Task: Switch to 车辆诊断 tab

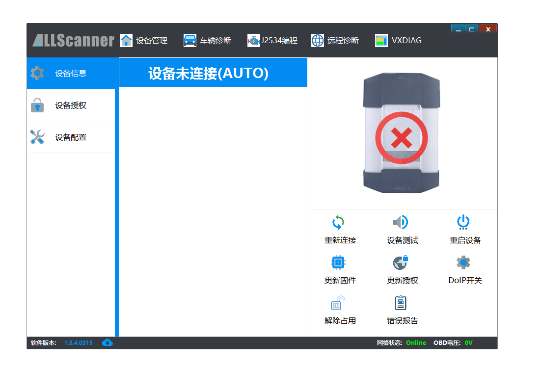Action: 207,40
